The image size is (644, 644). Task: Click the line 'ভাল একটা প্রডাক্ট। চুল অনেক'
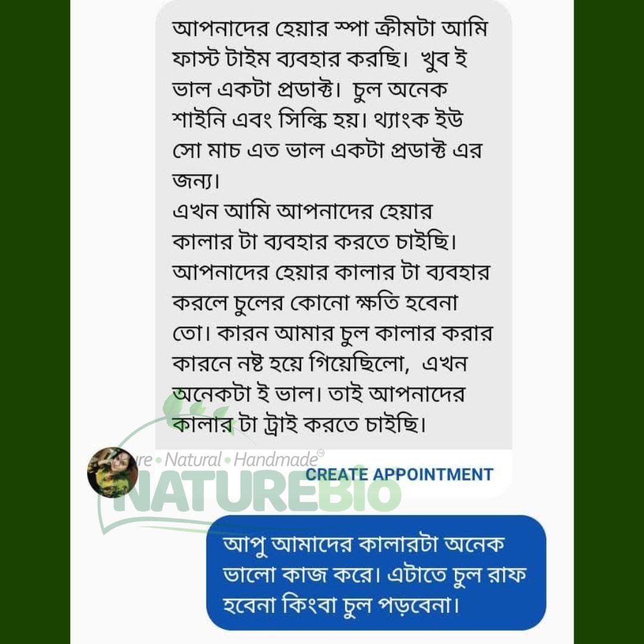[x=309, y=90]
